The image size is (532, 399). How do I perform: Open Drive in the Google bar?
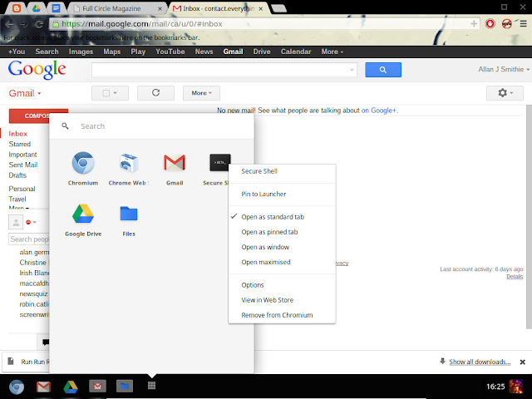[x=262, y=52]
